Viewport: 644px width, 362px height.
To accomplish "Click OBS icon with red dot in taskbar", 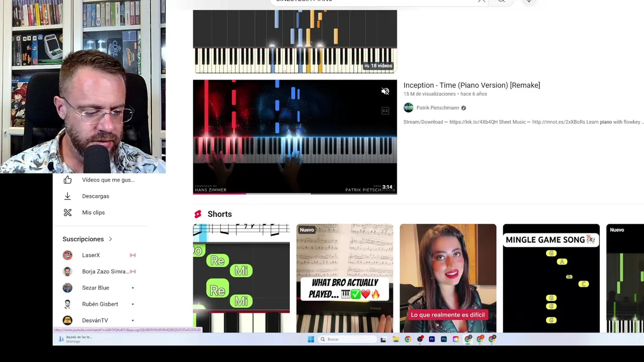I will pyautogui.click(x=420, y=339).
